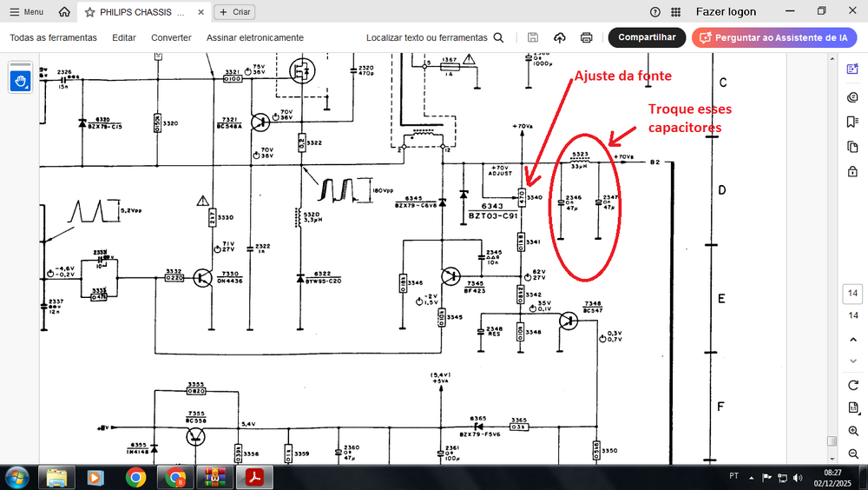Viewport: 868px width, 490px height.
Task: Click the page number field showing 14
Action: coord(852,295)
